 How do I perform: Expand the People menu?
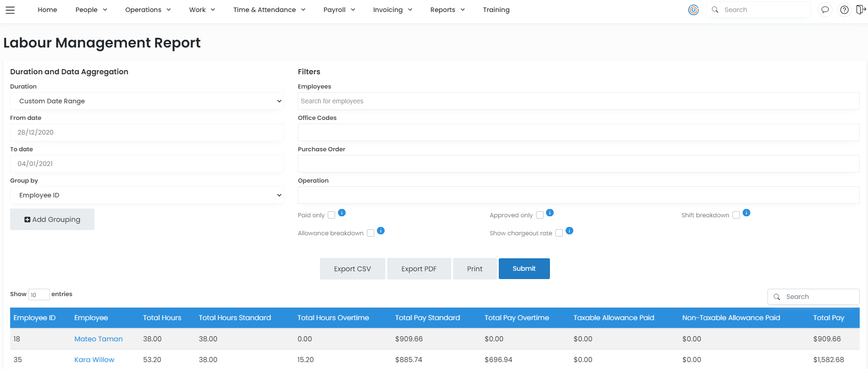point(91,10)
